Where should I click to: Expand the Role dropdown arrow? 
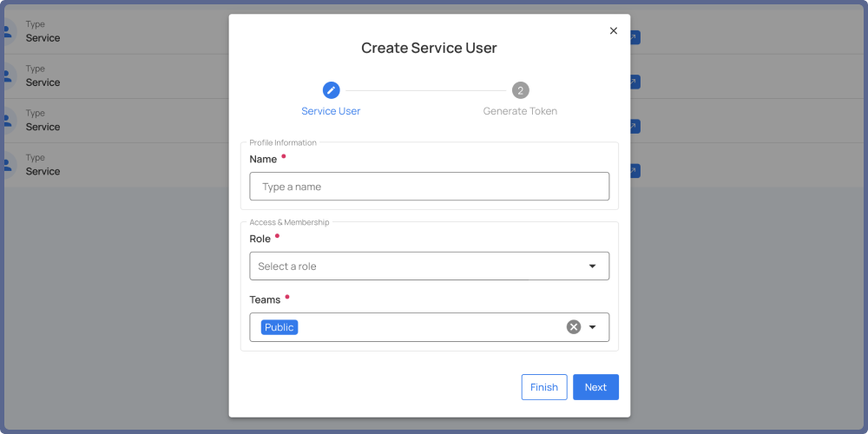click(x=593, y=266)
